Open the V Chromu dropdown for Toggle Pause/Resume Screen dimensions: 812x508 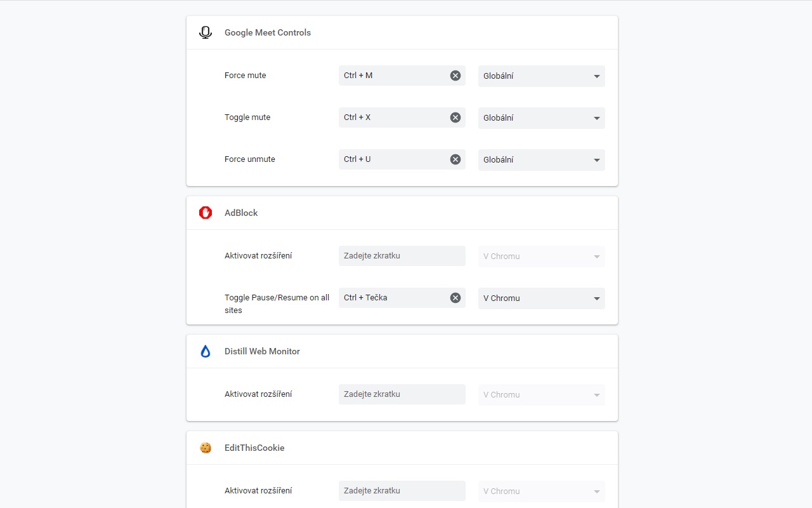coord(542,298)
